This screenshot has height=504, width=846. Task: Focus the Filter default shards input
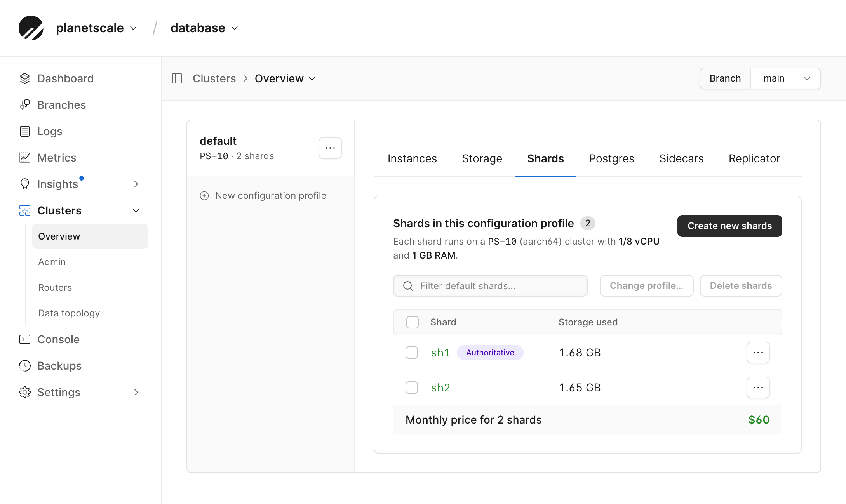coord(490,286)
